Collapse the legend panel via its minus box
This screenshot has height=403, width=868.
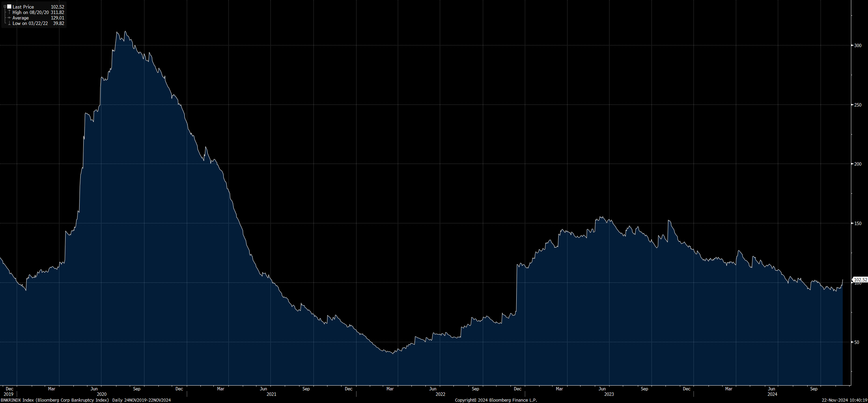(x=5, y=6)
